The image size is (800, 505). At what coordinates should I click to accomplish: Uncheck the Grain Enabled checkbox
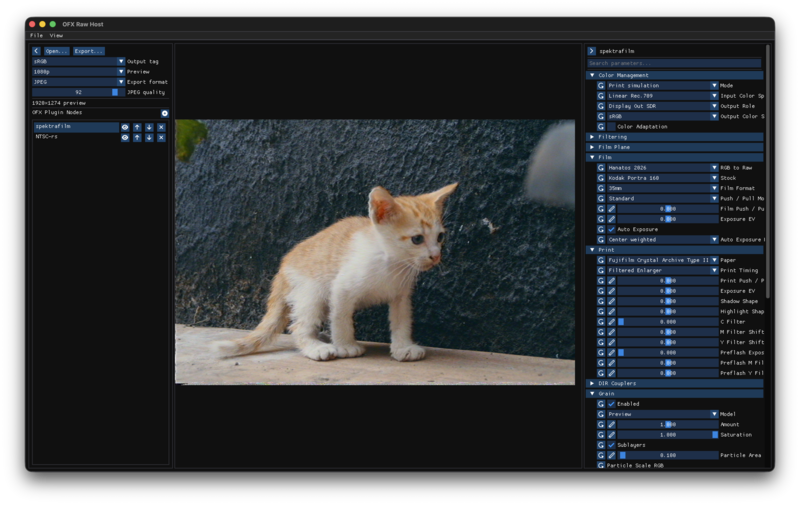click(611, 404)
